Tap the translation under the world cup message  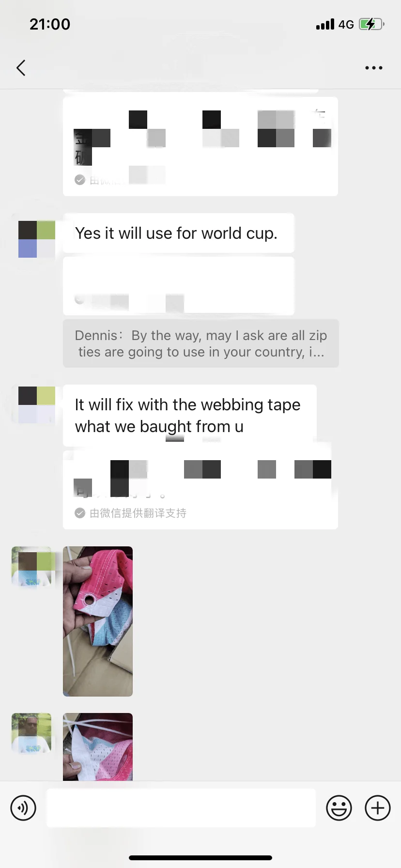(x=179, y=286)
